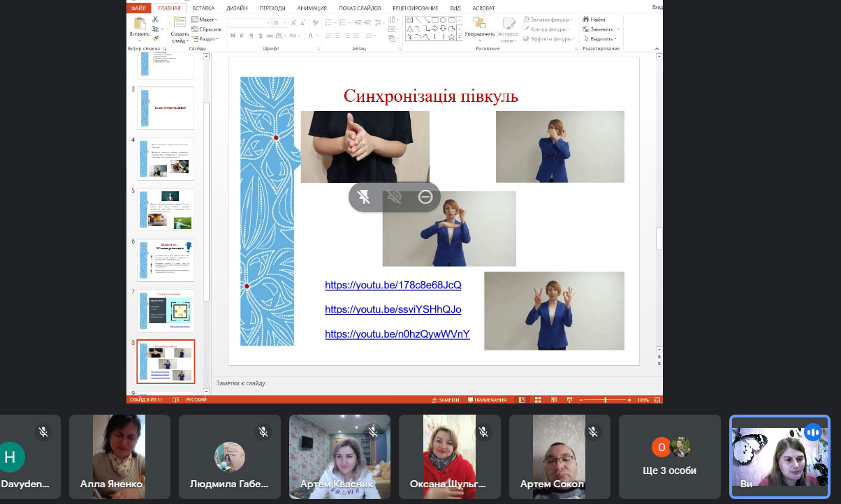This screenshot has width=841, height=504.
Task: Click the Cut scissors icon
Action: coord(156,20)
